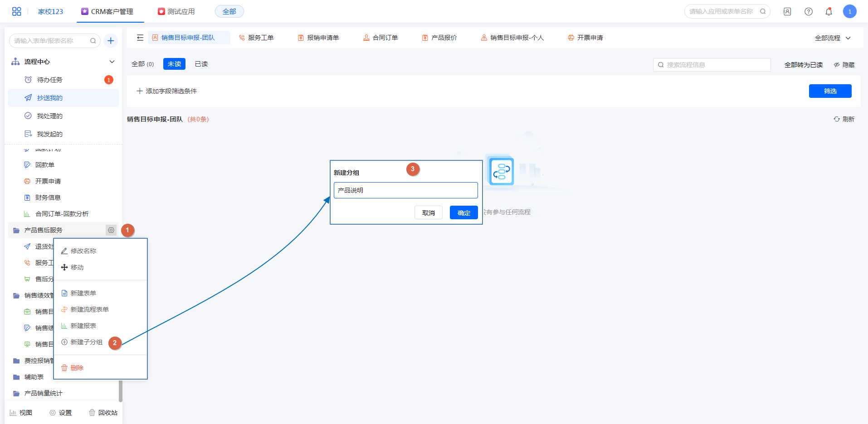868x424 pixels.
Task: Open the notification bell icon
Action: coord(829,12)
